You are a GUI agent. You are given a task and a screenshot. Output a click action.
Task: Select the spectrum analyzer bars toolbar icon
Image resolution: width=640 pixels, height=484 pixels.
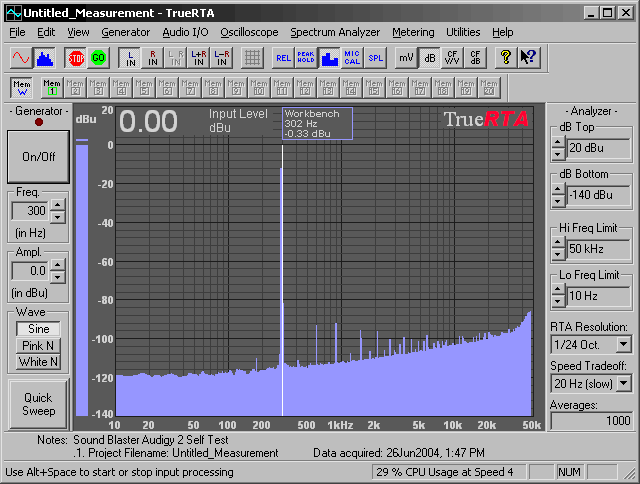pyautogui.click(x=45, y=58)
